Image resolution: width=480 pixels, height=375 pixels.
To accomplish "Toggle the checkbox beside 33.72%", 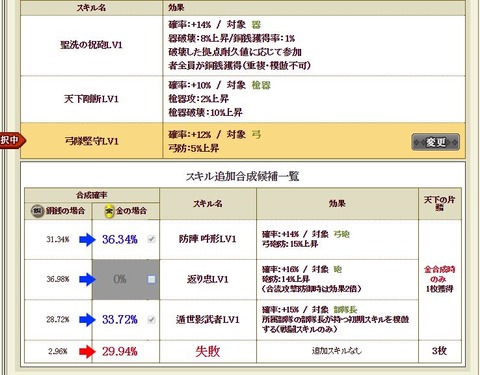I will [x=151, y=320].
